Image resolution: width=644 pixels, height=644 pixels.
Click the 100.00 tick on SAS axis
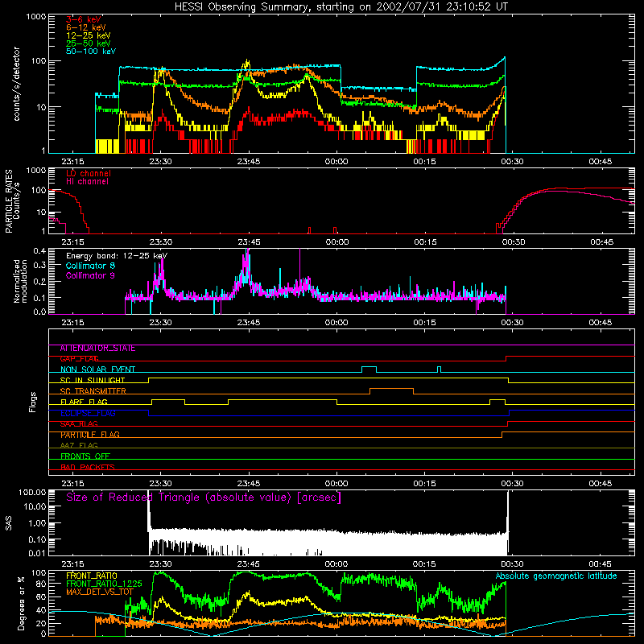(32, 492)
